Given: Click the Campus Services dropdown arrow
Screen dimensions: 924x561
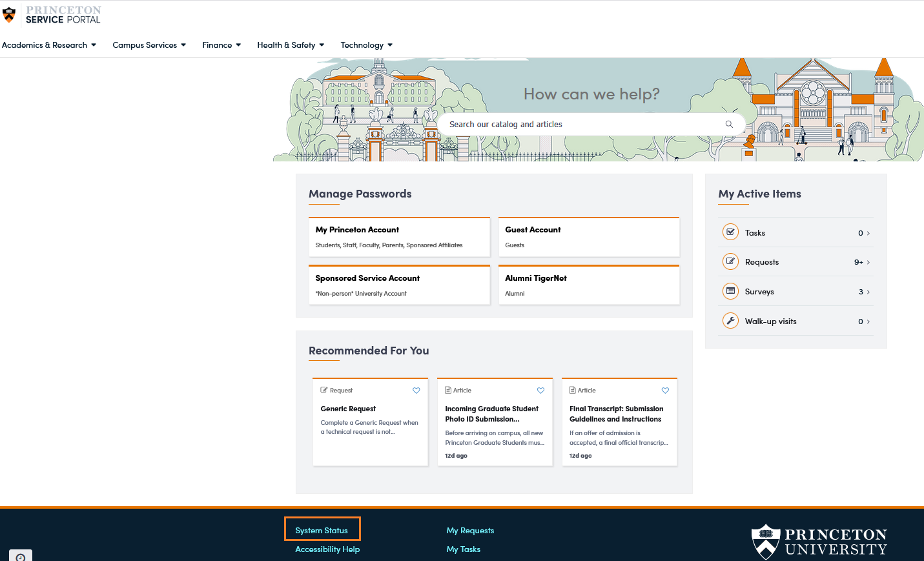Looking at the screenshot, I should (x=183, y=45).
